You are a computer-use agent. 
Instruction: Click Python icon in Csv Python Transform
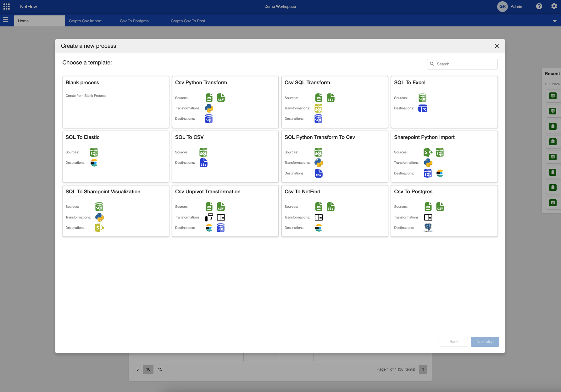click(x=209, y=108)
